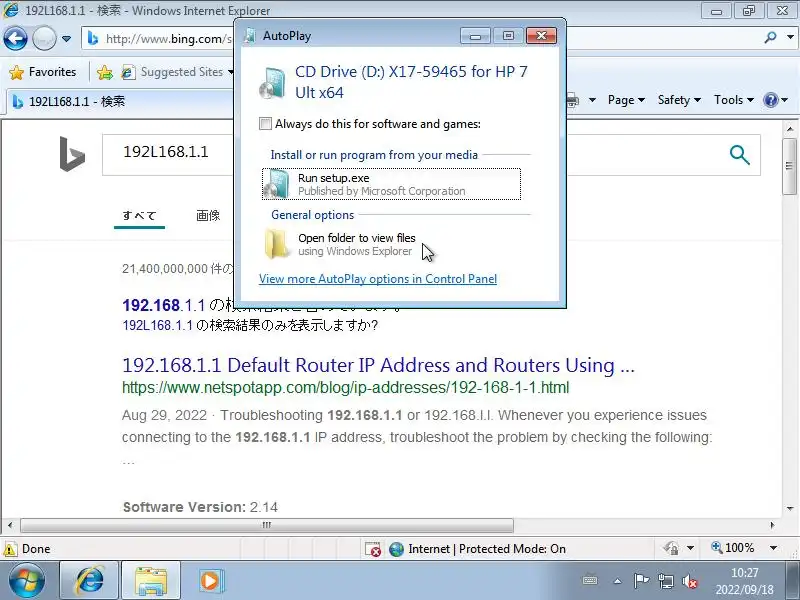Click the Print icon in command bar
This screenshot has width=800, height=600.
tap(572, 100)
